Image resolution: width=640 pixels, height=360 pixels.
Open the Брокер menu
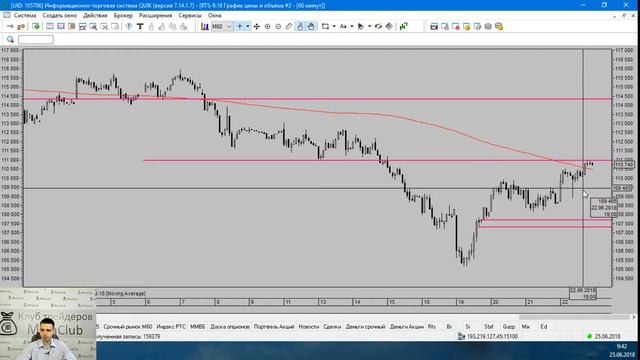coord(123,15)
